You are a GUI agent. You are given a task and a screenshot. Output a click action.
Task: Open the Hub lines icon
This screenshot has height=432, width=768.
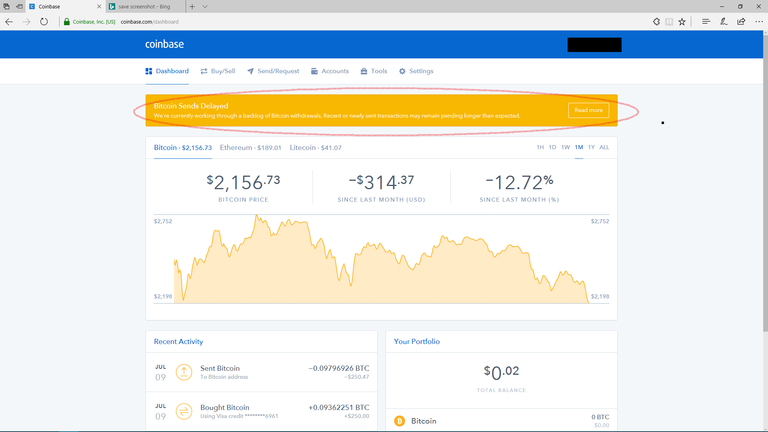coord(706,22)
